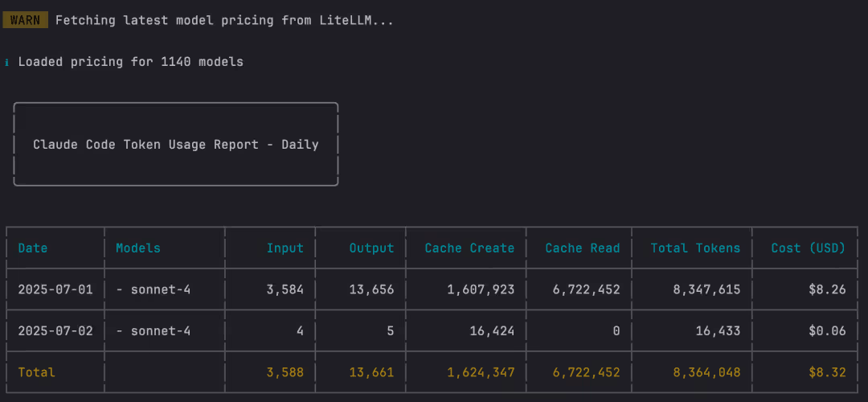This screenshot has width=868, height=402.
Task: Click the Cost (USD) column header
Action: click(808, 248)
